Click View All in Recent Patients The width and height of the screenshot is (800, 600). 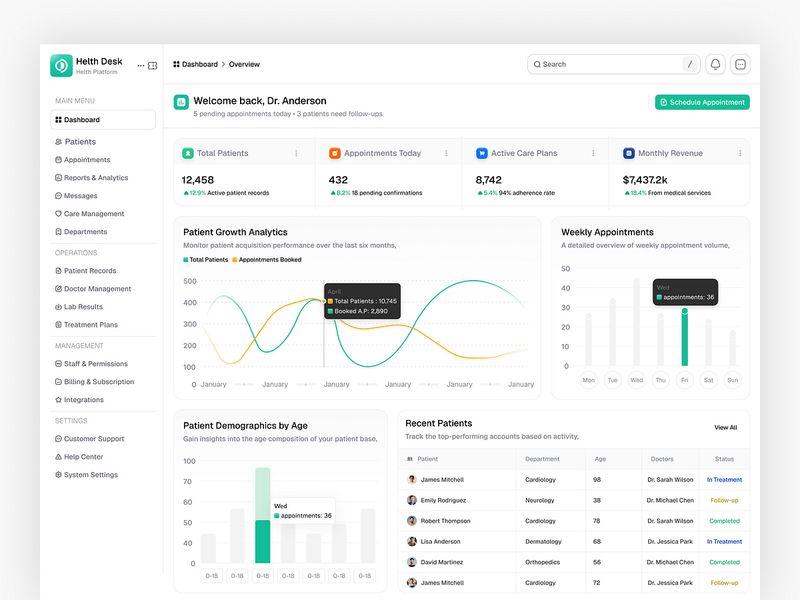coord(726,428)
